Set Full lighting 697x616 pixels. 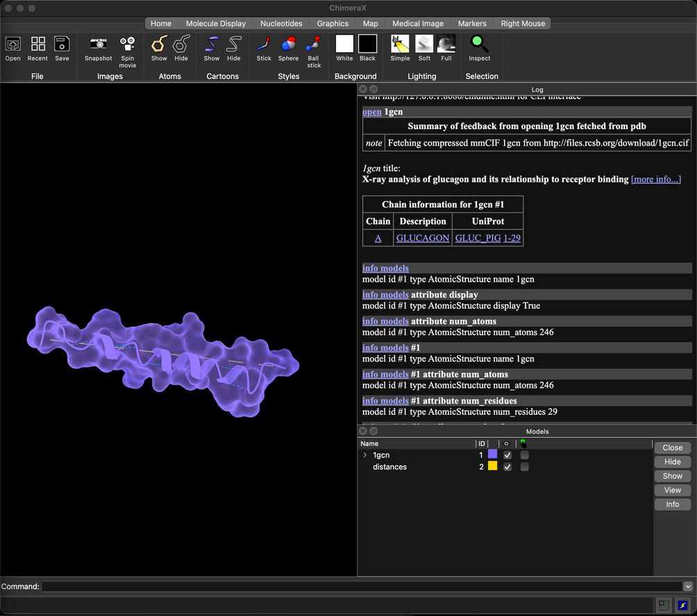446,44
